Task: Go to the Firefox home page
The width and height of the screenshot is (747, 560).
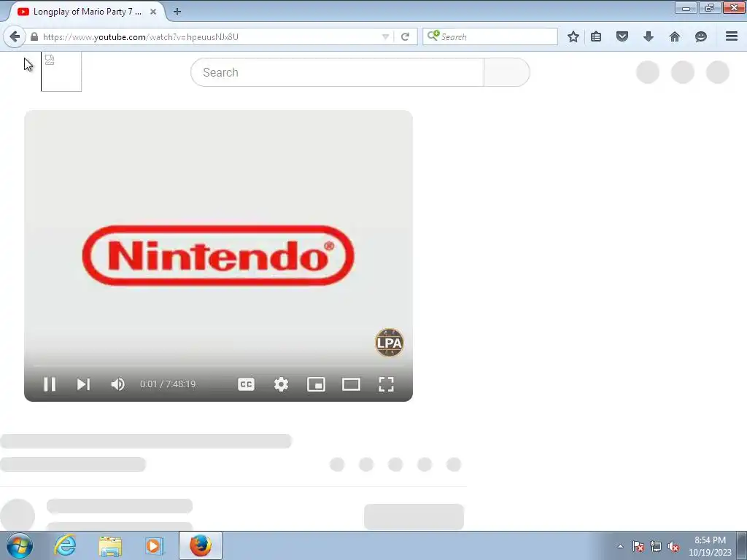Action: (675, 36)
